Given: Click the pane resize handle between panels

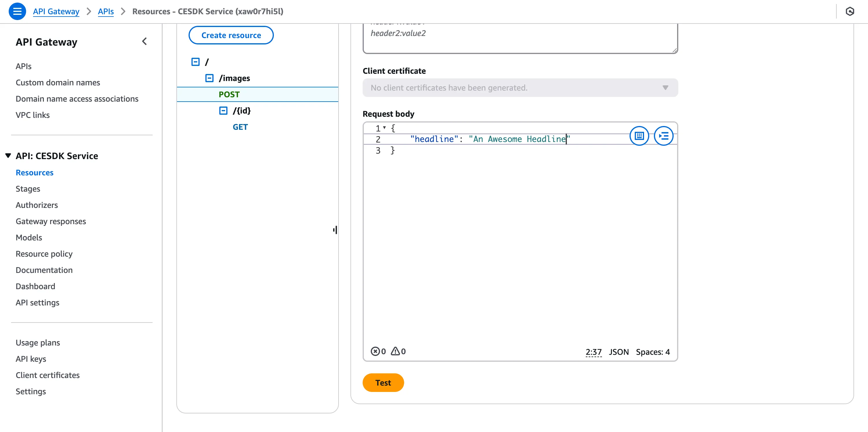Looking at the screenshot, I should click(x=335, y=230).
